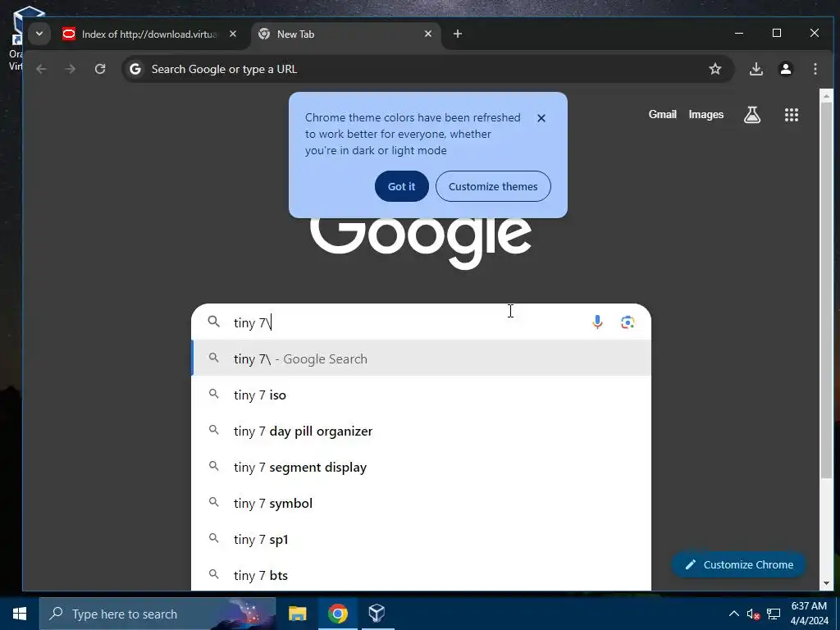Go forward with the forward arrow
This screenshot has width=840, height=630.
71,69
